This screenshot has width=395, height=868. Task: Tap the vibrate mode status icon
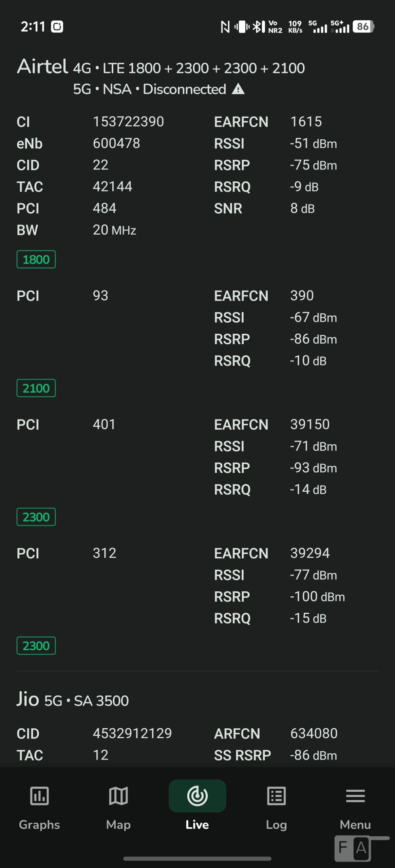click(242, 26)
